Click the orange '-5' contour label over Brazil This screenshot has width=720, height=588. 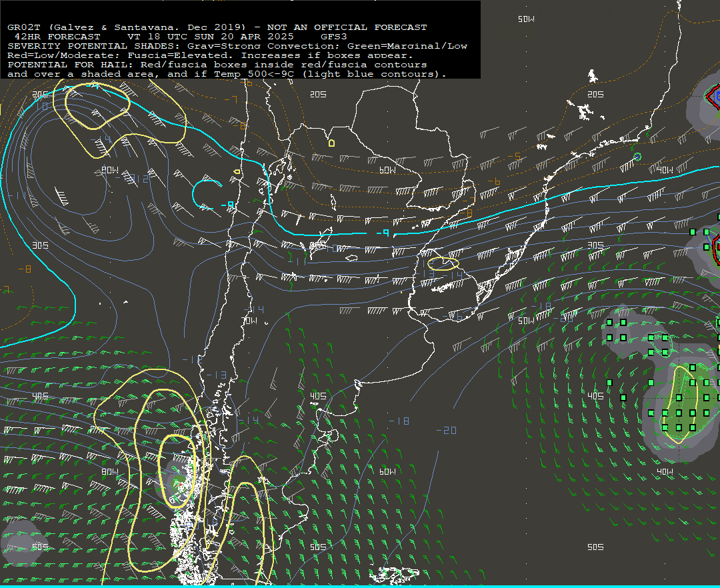click(514, 156)
